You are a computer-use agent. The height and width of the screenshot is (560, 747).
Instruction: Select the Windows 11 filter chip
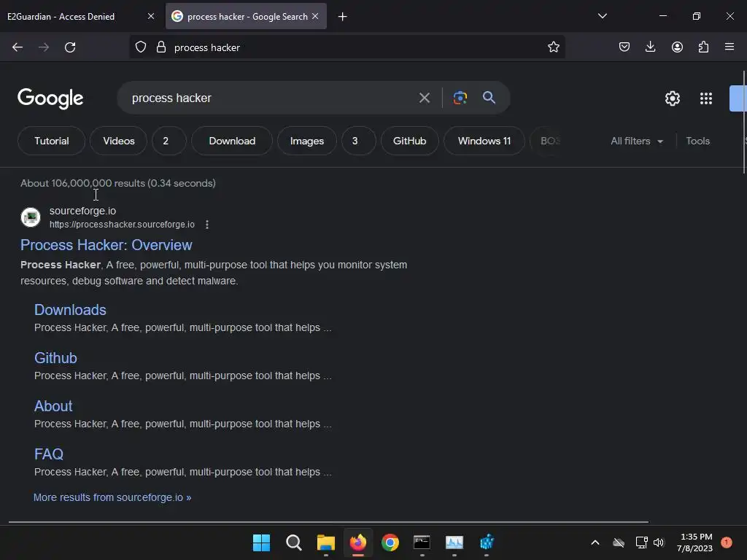(x=484, y=141)
